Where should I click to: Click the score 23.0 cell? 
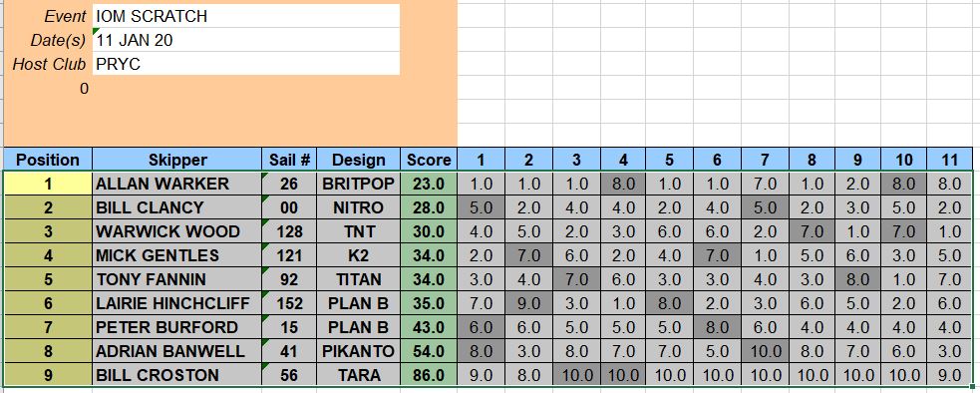click(429, 184)
